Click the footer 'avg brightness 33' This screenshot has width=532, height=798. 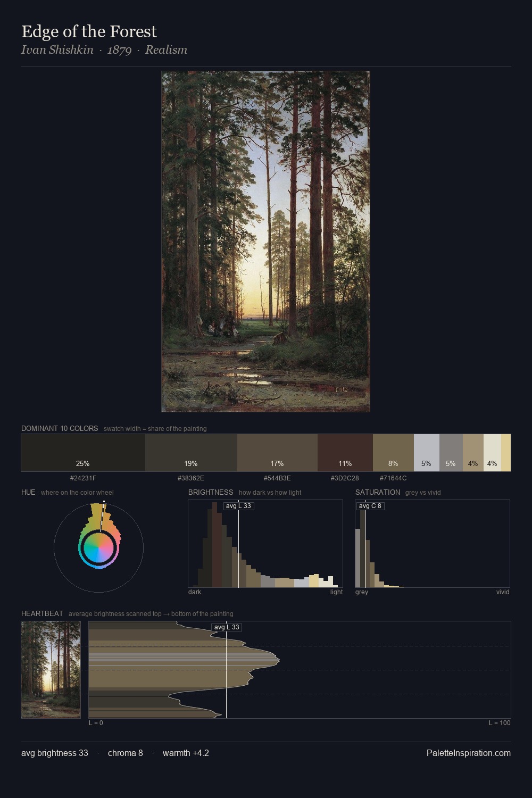coord(55,753)
